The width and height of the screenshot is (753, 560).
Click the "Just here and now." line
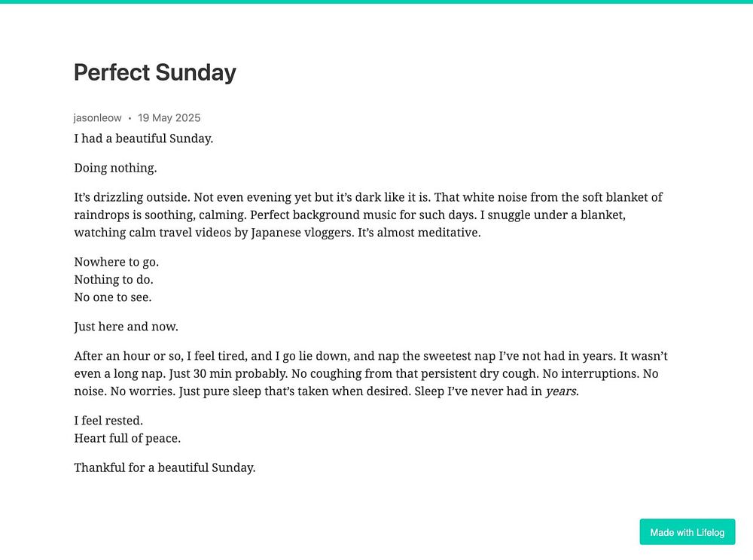pos(126,327)
